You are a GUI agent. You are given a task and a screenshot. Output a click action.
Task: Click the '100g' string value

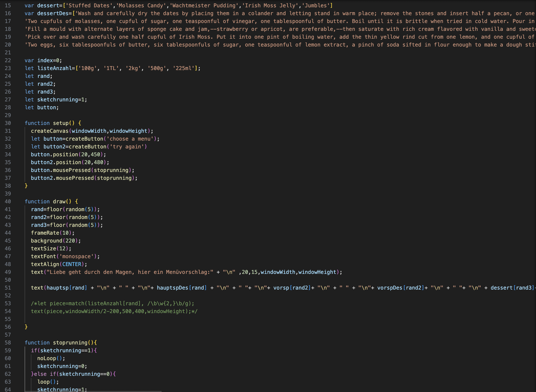click(88, 68)
